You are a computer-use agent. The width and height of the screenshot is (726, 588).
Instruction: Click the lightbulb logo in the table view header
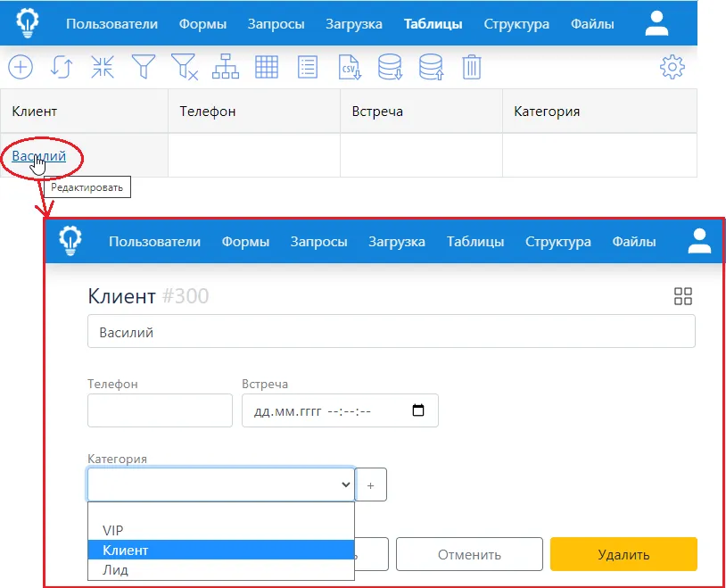pos(28,23)
